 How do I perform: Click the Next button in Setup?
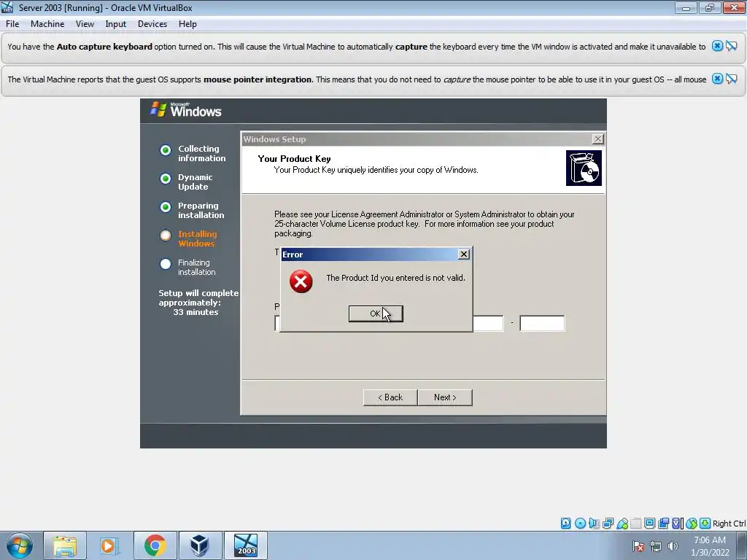pyautogui.click(x=445, y=397)
